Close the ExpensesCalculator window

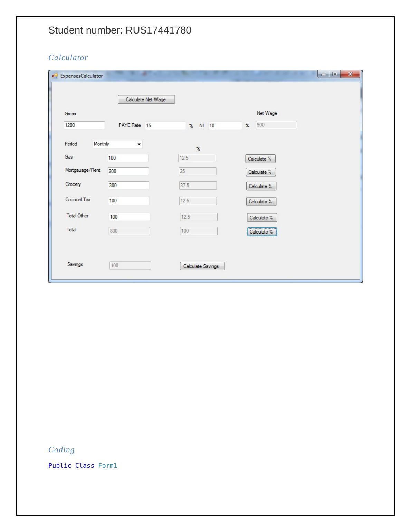pyautogui.click(x=350, y=74)
